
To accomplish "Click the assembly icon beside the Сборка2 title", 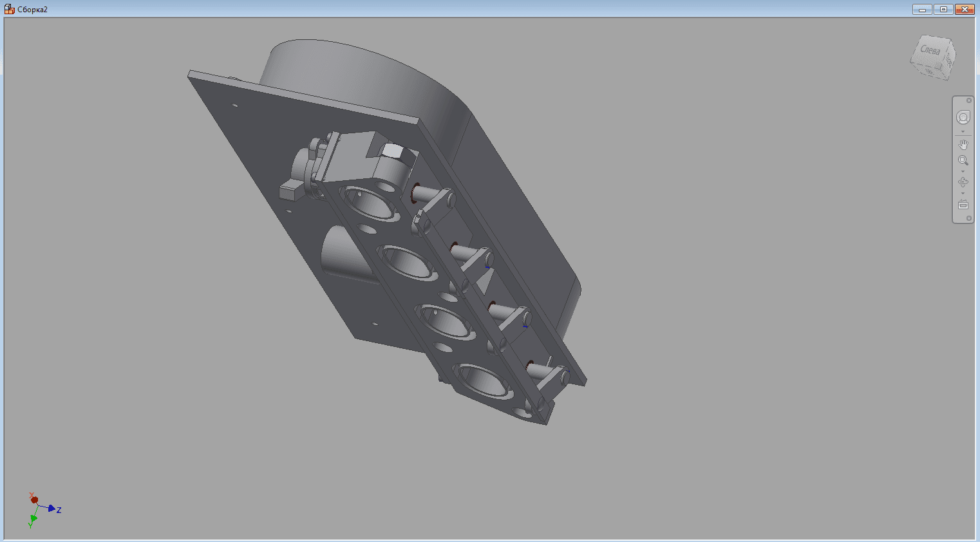I will point(10,10).
